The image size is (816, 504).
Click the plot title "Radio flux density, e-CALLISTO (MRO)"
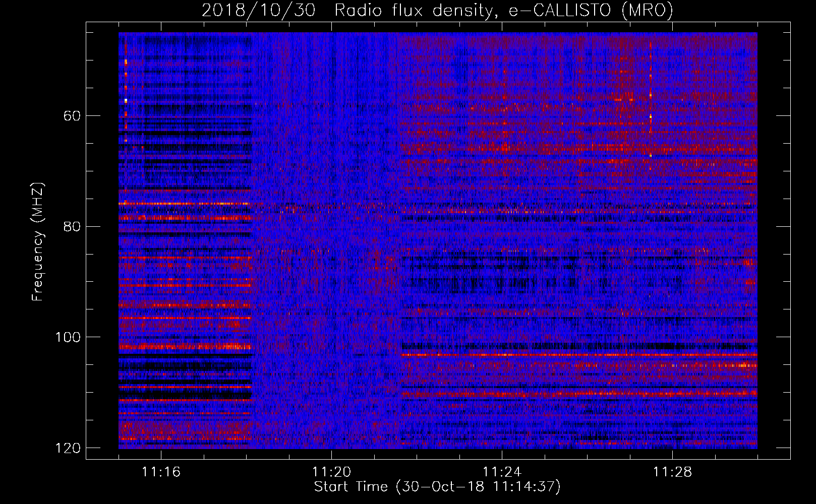tap(504, 11)
